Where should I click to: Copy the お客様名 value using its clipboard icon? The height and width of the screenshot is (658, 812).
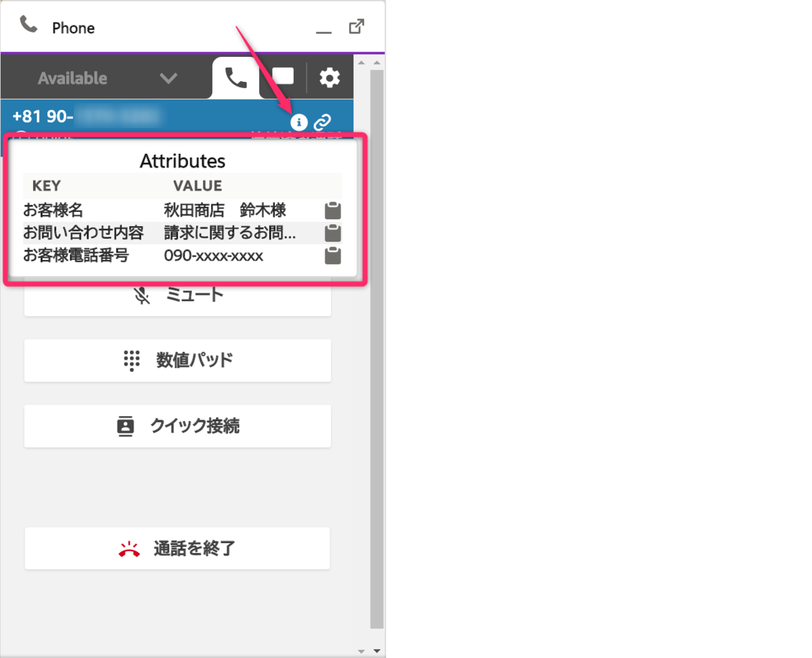[x=332, y=210]
